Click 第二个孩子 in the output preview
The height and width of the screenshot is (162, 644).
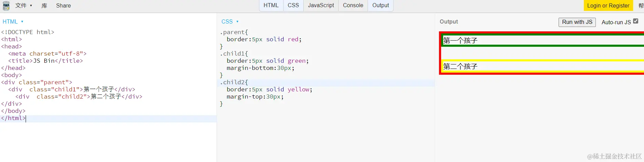tap(460, 67)
